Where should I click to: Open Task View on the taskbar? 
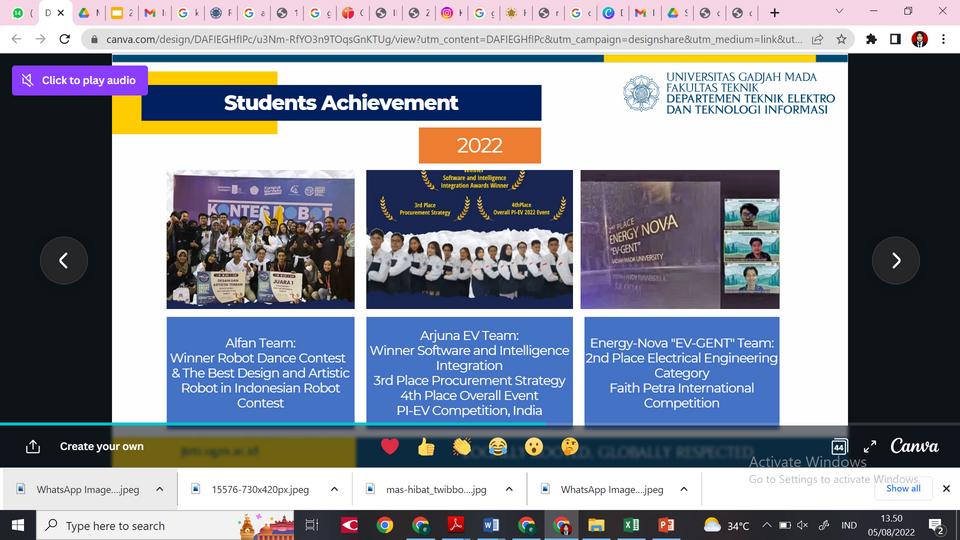(x=312, y=525)
